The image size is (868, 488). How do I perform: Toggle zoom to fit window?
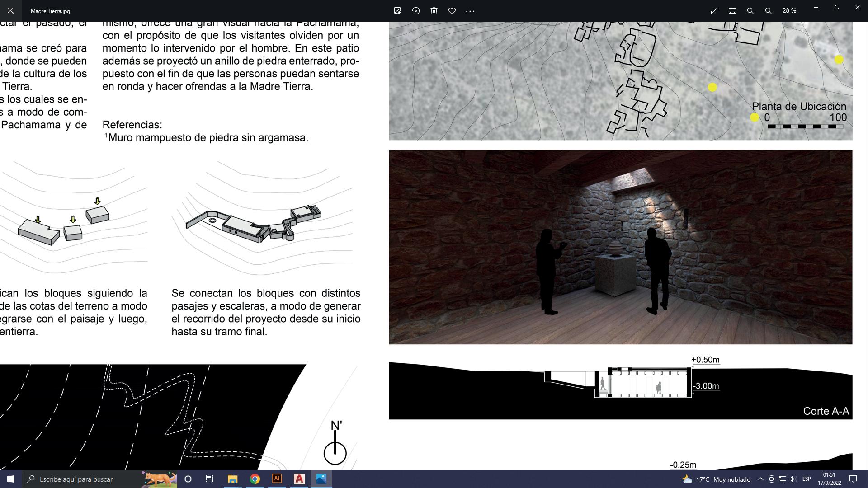pos(732,11)
